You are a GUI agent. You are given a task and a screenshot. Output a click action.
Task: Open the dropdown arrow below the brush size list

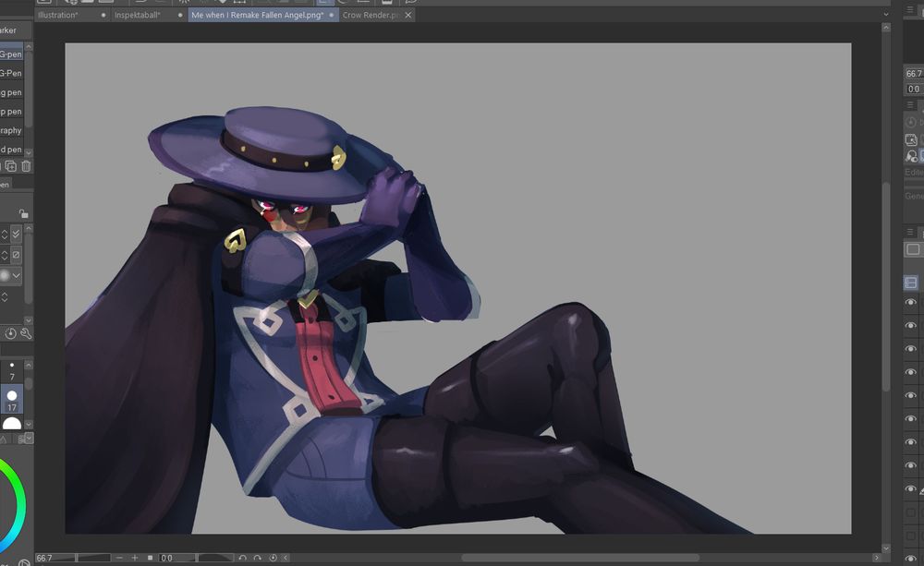pos(29,439)
